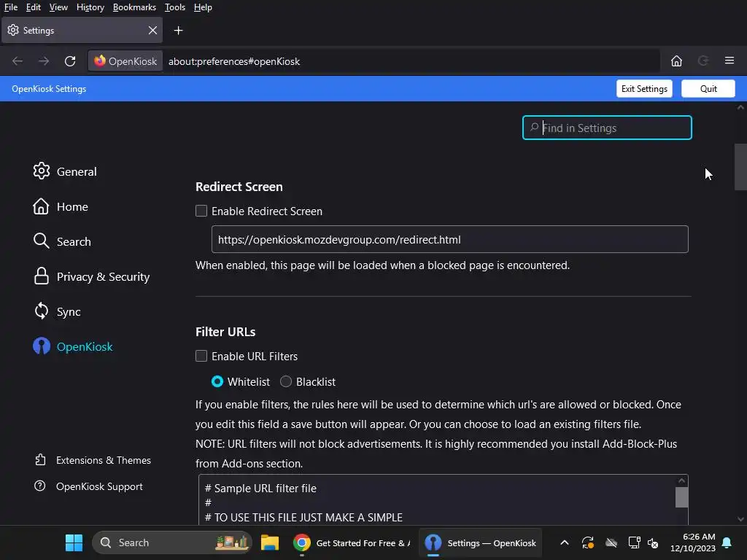
Task: Go to the home page icon
Action: 676,61
